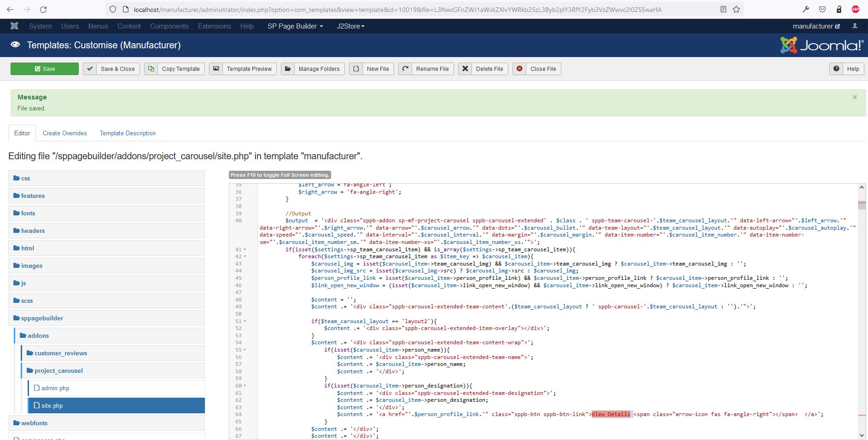Open the J2Store dropdown menu
This screenshot has width=868, height=440.
tap(350, 26)
